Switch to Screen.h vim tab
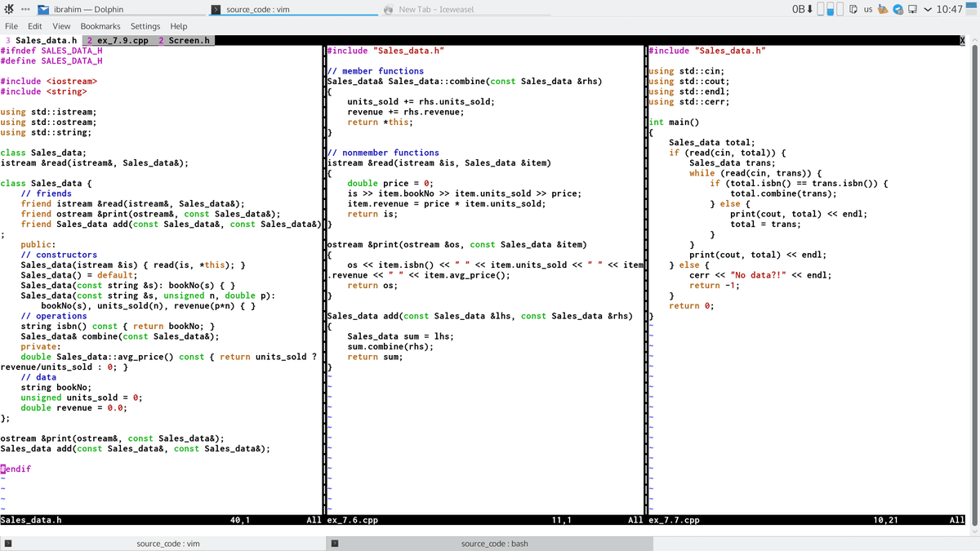The width and height of the screenshot is (980, 551). (x=188, y=40)
